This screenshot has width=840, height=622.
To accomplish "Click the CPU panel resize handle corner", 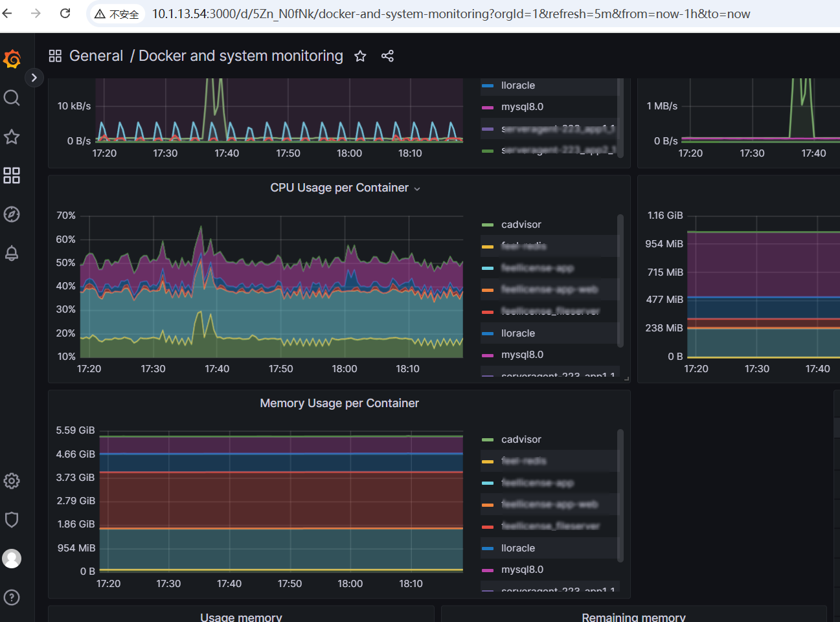I will [x=626, y=379].
